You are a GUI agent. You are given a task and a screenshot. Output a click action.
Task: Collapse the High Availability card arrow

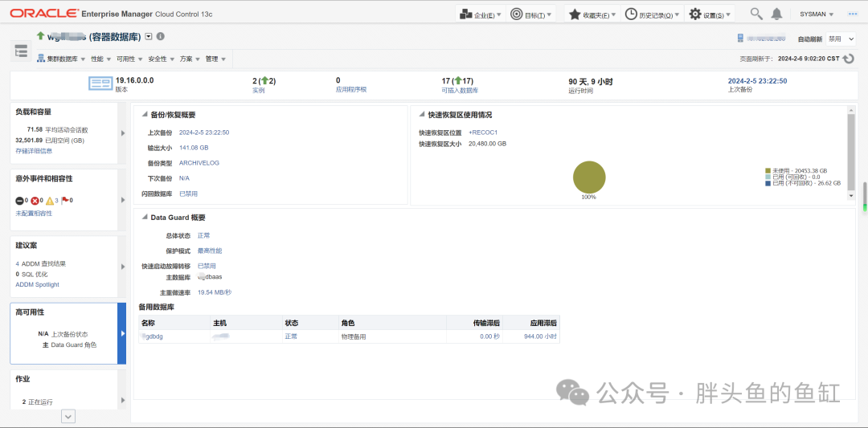coord(122,333)
